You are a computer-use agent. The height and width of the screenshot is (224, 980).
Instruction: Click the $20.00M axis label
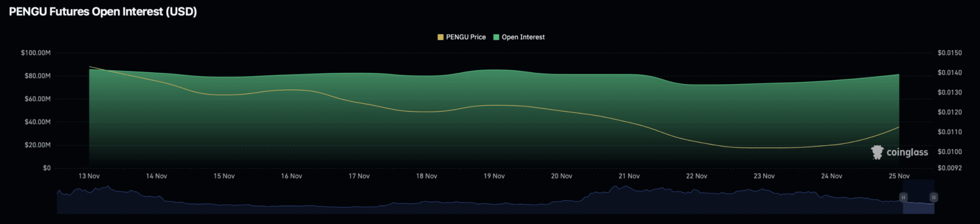(x=37, y=145)
